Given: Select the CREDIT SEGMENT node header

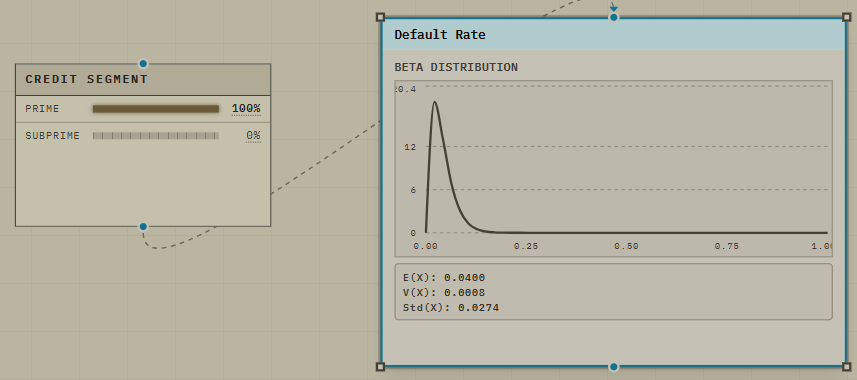Looking at the screenshot, I should (x=143, y=80).
